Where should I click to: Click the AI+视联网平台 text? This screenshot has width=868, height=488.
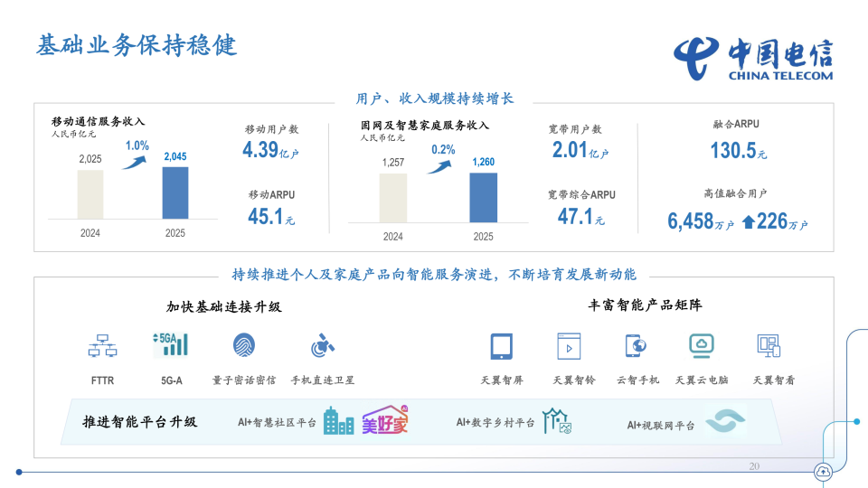click(x=660, y=426)
